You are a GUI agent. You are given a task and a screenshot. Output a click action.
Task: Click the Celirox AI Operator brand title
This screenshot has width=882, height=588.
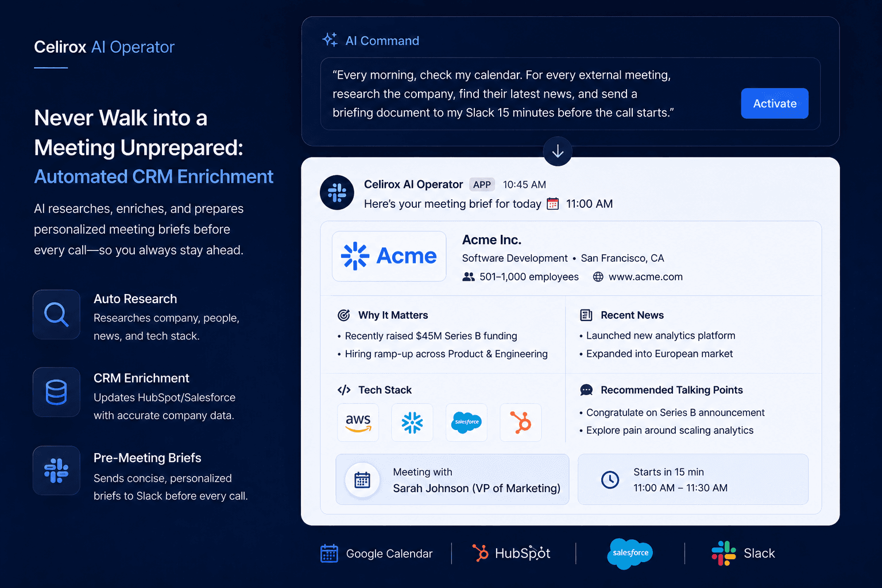(104, 47)
